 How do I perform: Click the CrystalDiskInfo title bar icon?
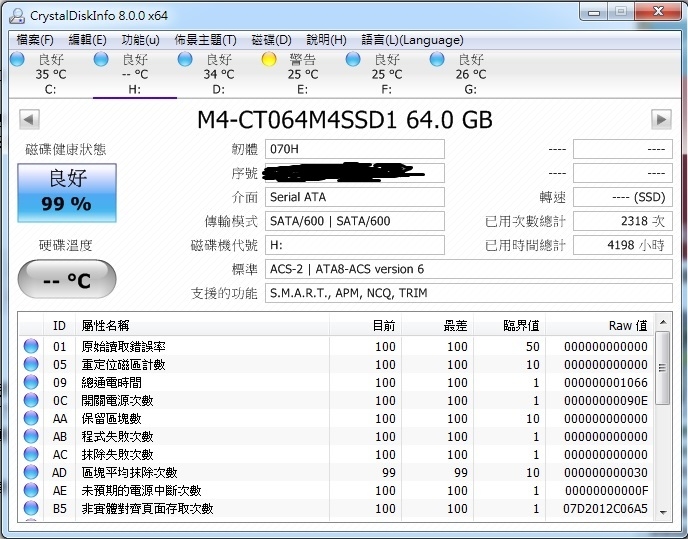18,15
